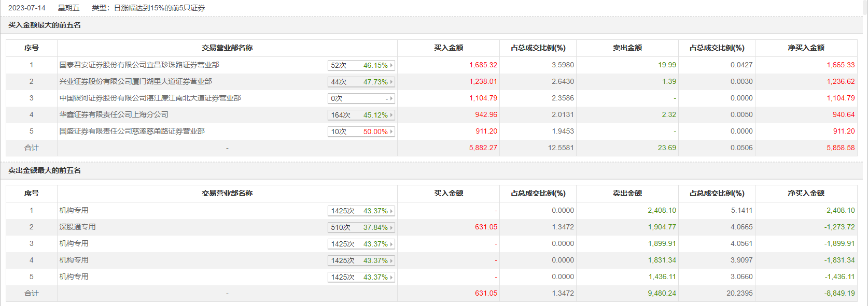Open the 中国银河证券湛江廉江南北大道证券营业部 entry

tap(150, 98)
